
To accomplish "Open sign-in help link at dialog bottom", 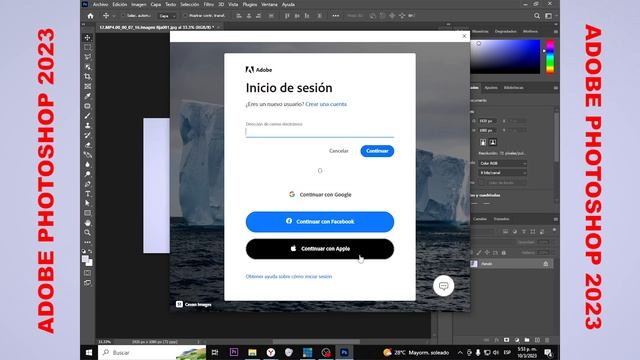I will pos(289,276).
